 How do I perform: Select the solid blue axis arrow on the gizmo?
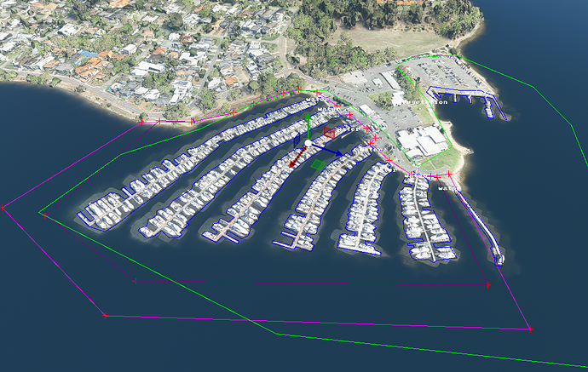[x=327, y=149]
